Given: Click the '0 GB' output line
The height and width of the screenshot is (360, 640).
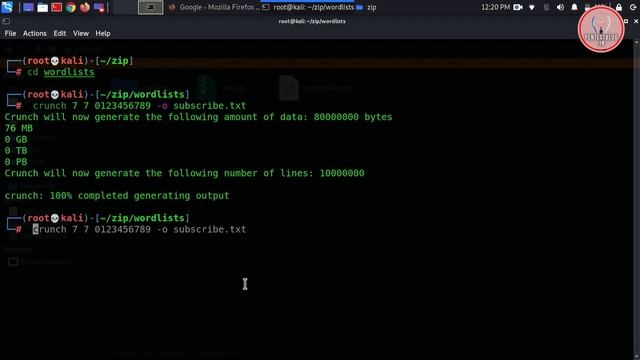Looking at the screenshot, I should [16, 140].
